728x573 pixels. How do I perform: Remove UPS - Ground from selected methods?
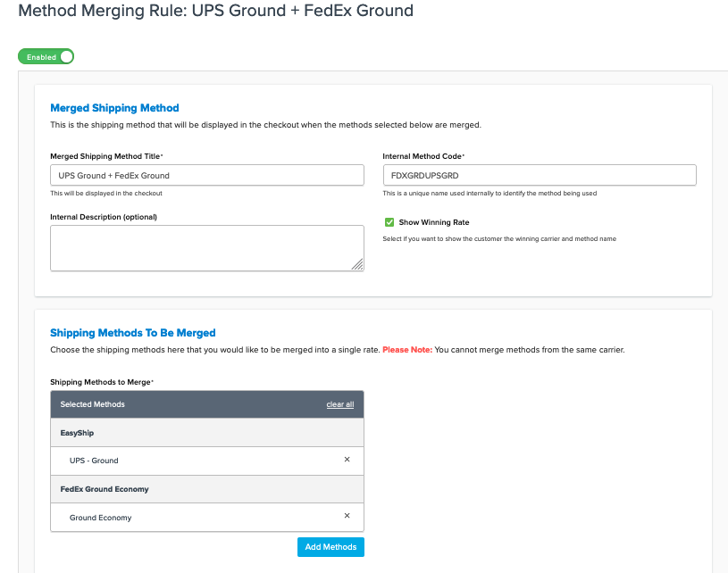347,460
